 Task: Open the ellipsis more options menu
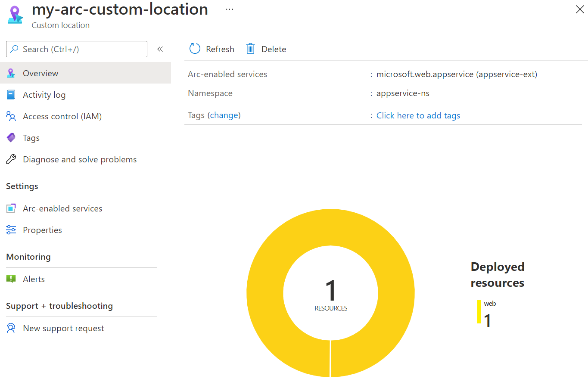click(x=230, y=9)
